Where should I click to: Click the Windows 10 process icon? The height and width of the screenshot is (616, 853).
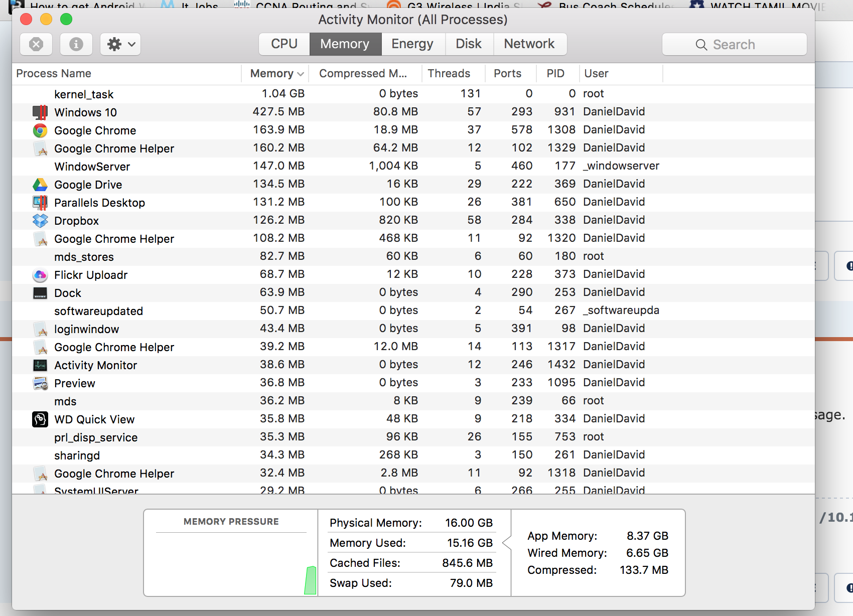(40, 112)
